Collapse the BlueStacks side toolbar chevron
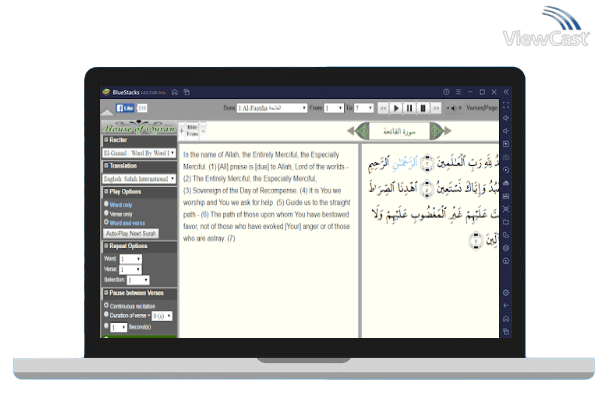 (x=506, y=92)
